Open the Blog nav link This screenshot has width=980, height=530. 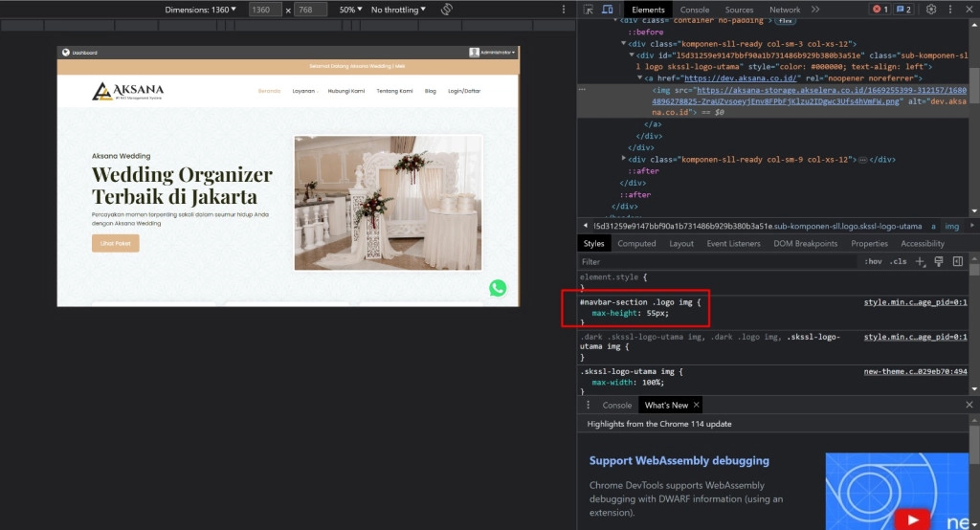coord(431,91)
